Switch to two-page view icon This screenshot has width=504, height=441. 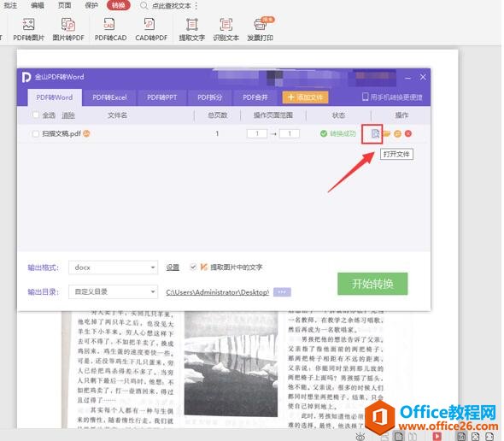point(413,437)
